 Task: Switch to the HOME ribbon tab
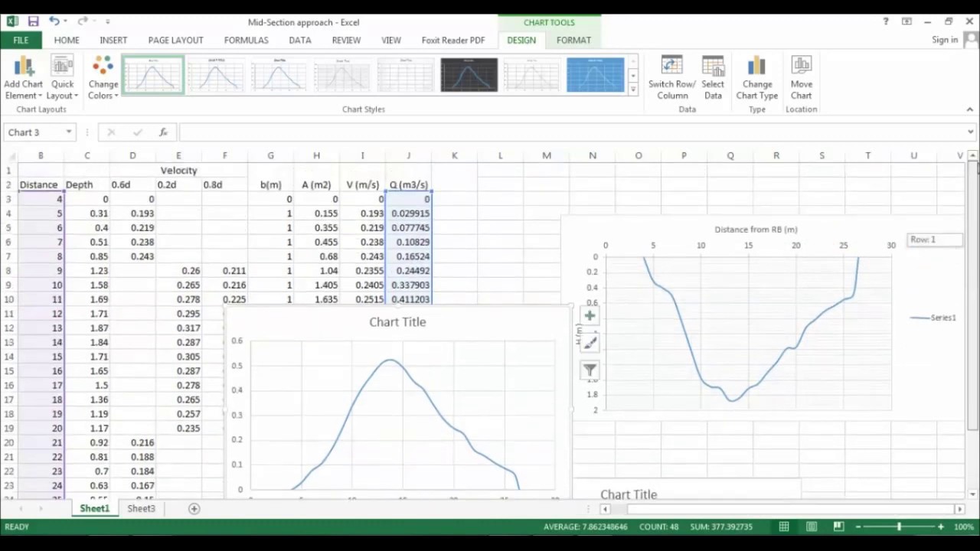coord(67,40)
